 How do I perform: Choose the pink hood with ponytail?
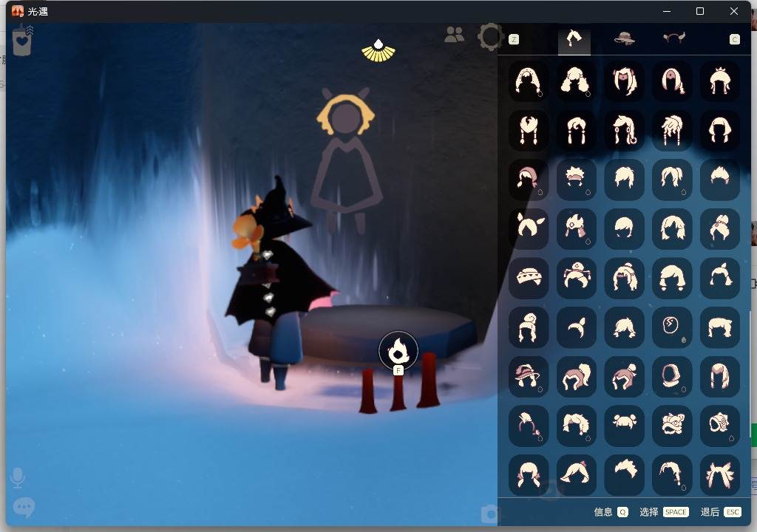(x=576, y=377)
